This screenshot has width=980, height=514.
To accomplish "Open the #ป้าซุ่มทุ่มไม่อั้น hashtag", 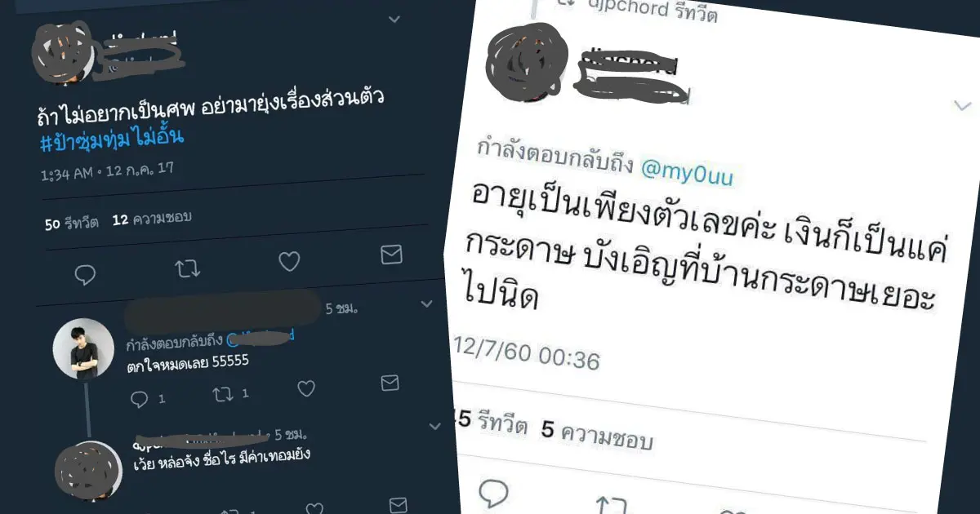I will pyautogui.click(x=112, y=138).
